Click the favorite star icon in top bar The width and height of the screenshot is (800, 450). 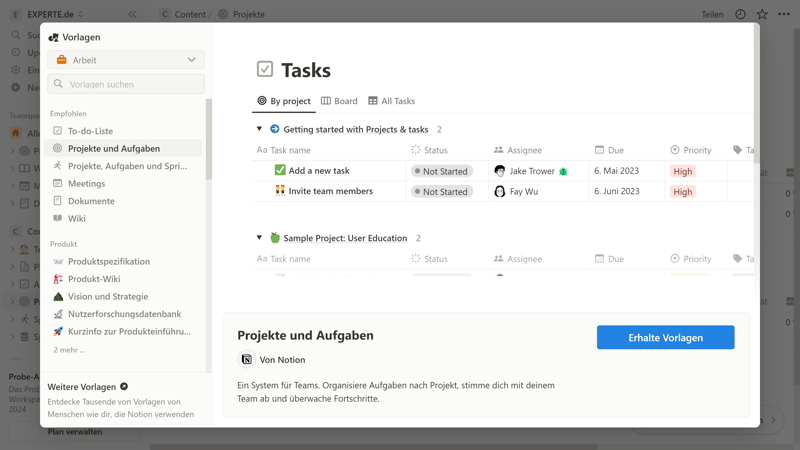[762, 15]
